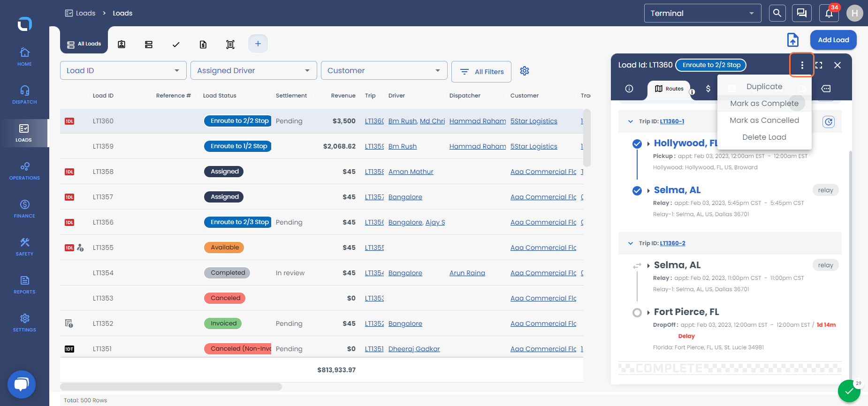
Task: Expand Fort Pierce, FL stop details
Action: pos(648,313)
